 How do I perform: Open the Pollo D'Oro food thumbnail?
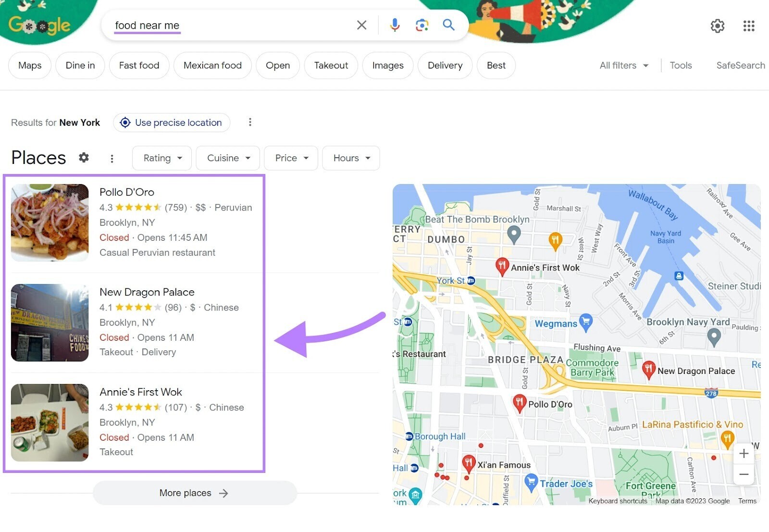(50, 223)
